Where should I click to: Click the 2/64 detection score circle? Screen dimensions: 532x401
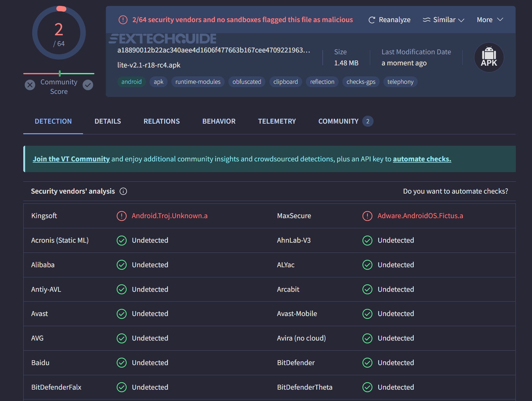click(59, 33)
